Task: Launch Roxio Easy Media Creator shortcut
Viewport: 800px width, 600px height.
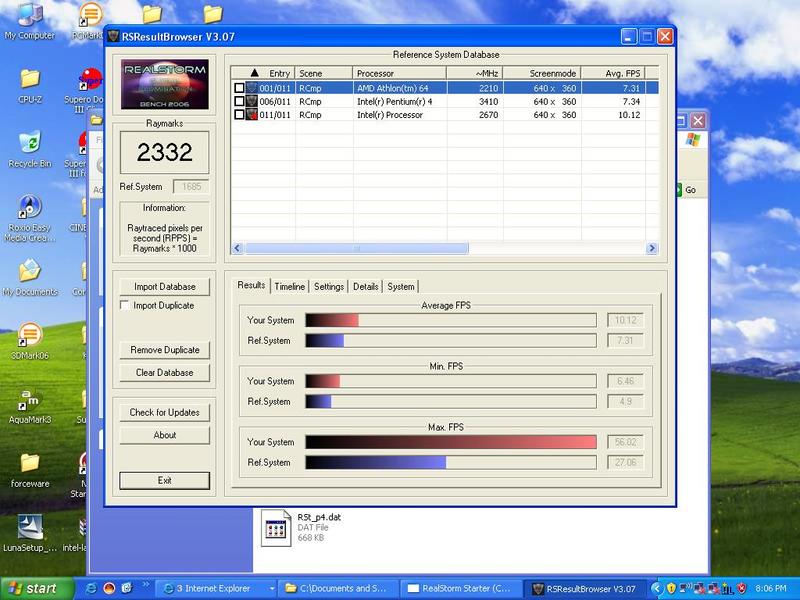Action: (x=30, y=218)
